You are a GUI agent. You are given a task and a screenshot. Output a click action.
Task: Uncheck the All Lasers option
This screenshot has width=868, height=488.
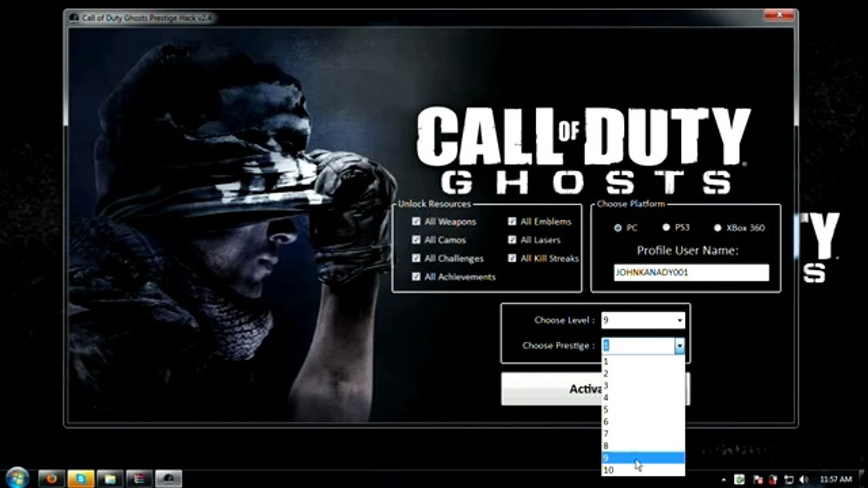click(513, 240)
